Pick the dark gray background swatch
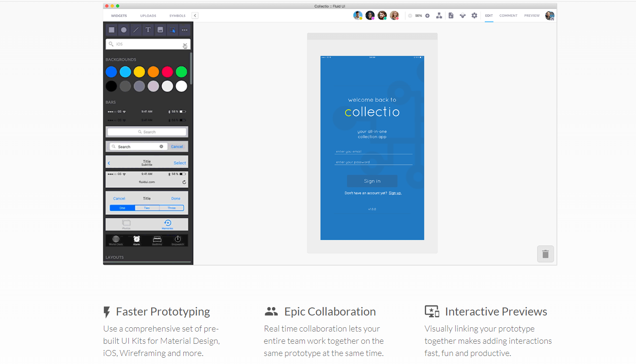 pos(125,86)
